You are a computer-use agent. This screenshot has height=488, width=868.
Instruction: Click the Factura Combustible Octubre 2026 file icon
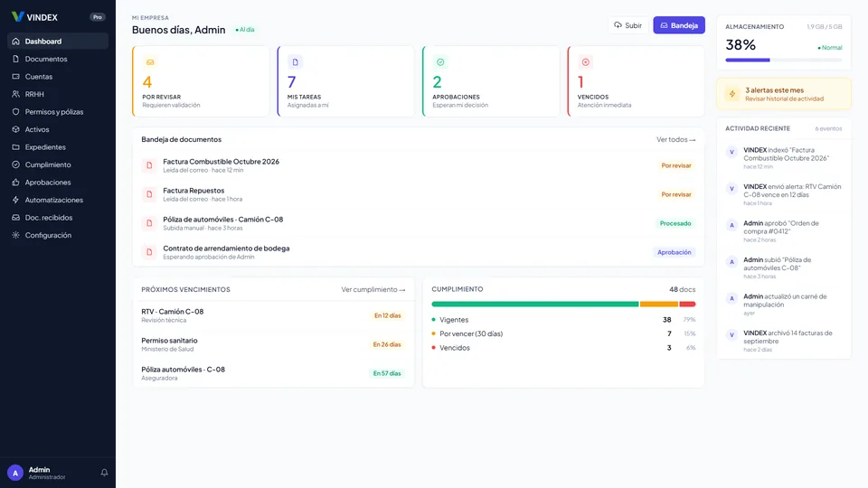[x=149, y=165]
